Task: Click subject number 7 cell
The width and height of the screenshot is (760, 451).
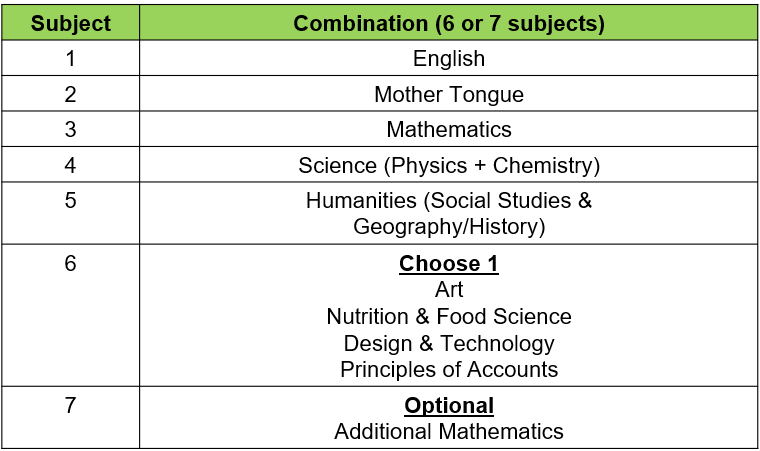Action: (71, 418)
